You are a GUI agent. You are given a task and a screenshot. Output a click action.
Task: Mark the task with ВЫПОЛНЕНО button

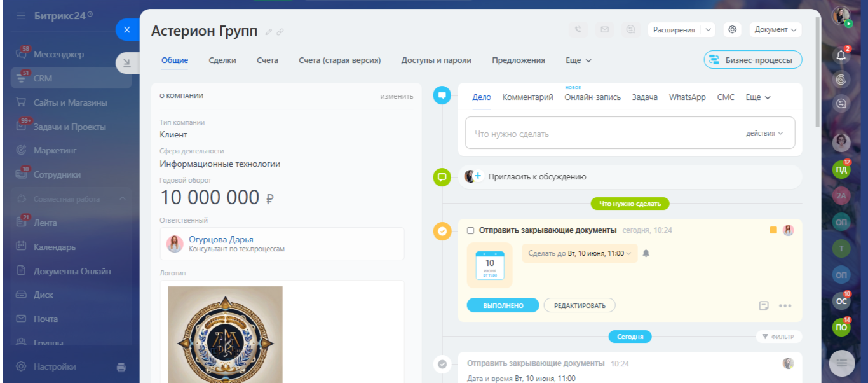tap(503, 305)
